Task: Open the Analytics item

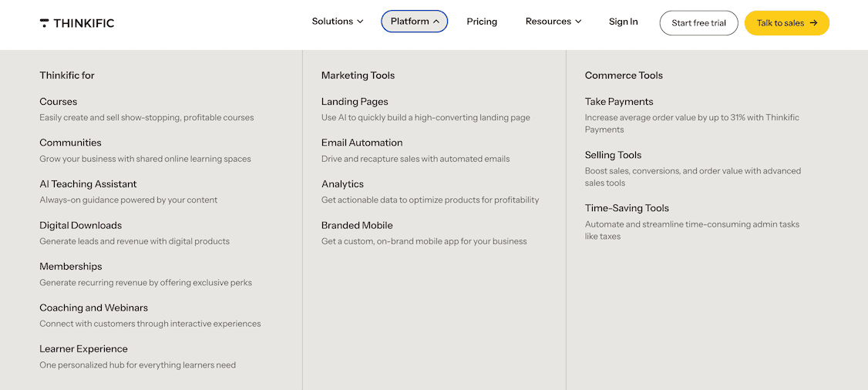Action: point(343,183)
